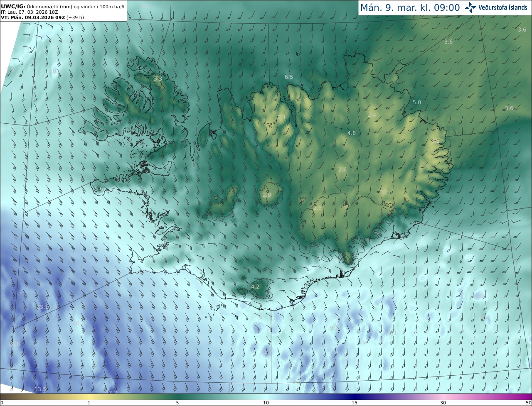Click the 6.5 value off the north coast
Viewport: 532px width, 406px height.
pyautogui.click(x=289, y=77)
